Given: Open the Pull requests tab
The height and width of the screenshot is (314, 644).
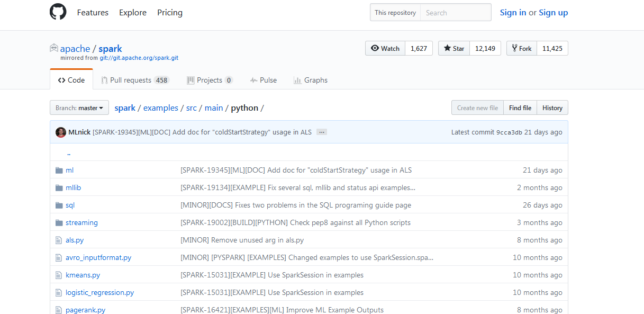Looking at the screenshot, I should coord(135,80).
